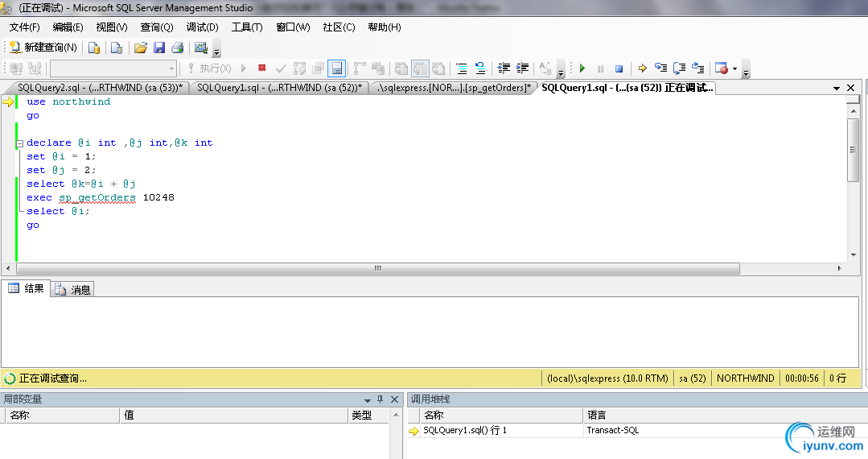Click the display estimated execution plan icon
This screenshot has height=459, width=868.
click(x=299, y=68)
